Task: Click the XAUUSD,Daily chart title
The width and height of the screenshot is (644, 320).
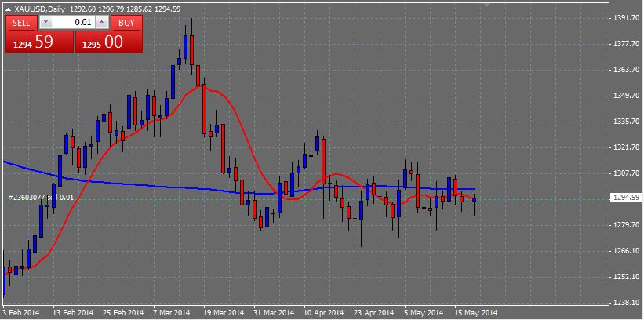Action: click(39, 9)
